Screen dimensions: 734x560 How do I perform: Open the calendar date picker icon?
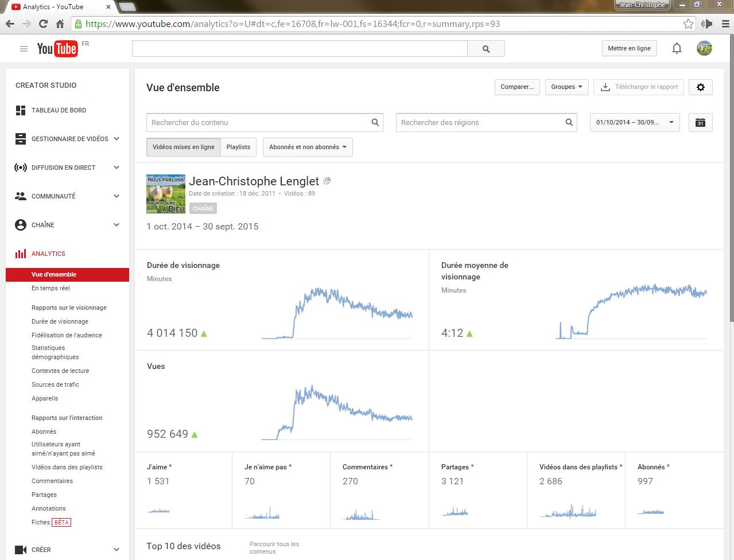700,122
